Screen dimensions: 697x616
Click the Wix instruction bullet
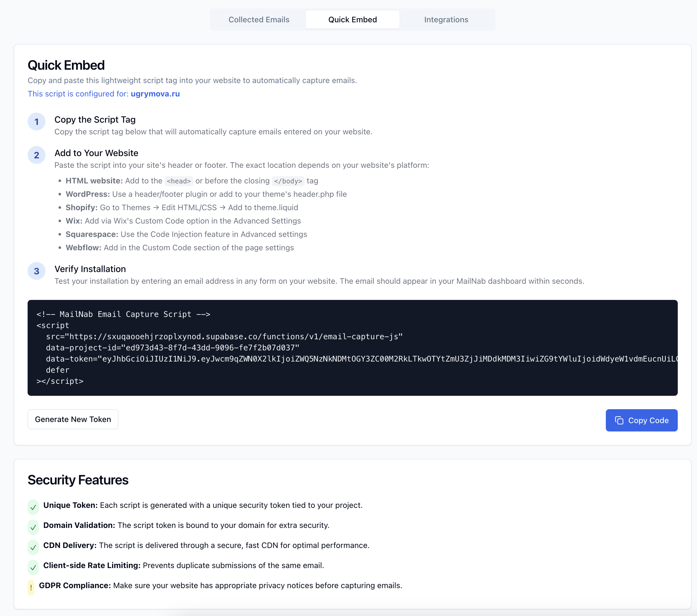click(x=183, y=221)
